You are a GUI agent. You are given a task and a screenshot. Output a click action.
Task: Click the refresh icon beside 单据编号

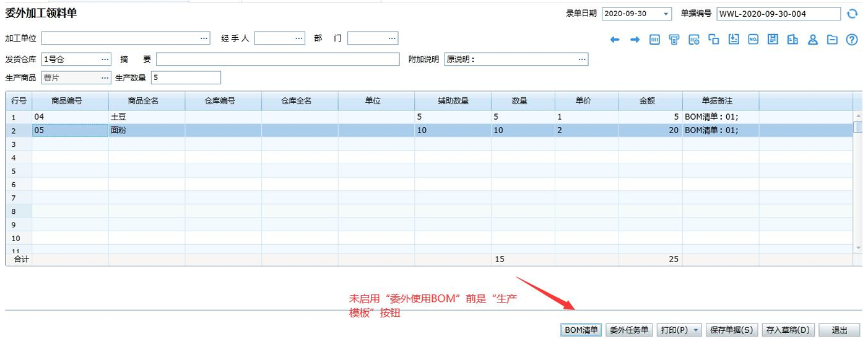point(853,14)
